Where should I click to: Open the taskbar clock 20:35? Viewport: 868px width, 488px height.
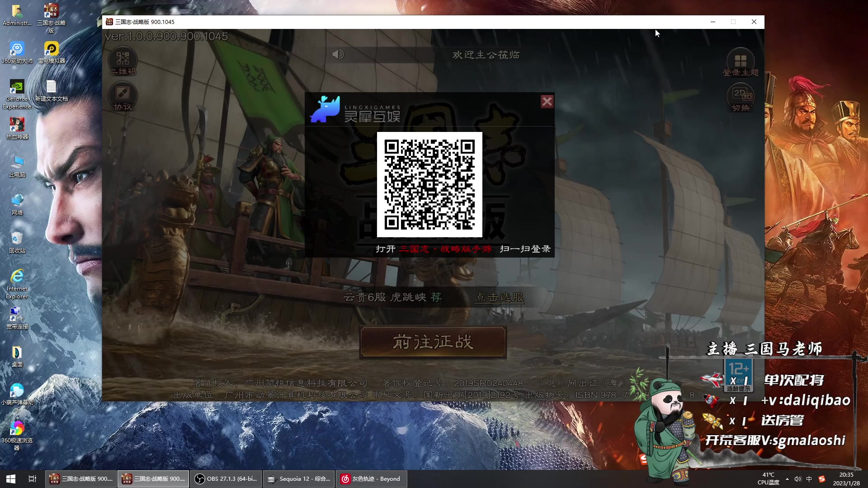coord(846,479)
